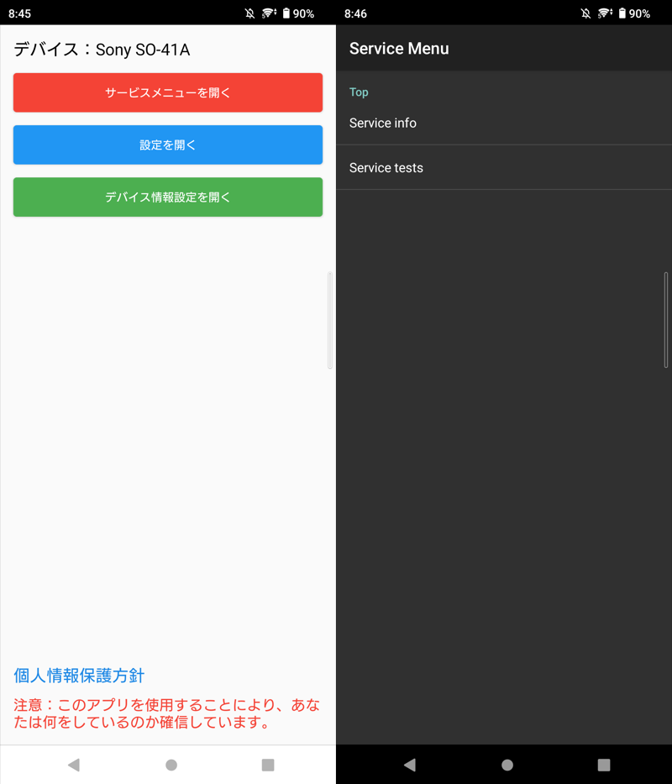Tap the green デバイス情報設定を開く button

click(168, 197)
